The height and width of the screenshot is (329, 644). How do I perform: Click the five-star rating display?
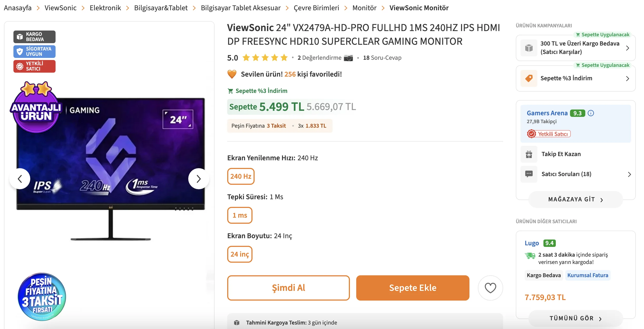coord(265,58)
